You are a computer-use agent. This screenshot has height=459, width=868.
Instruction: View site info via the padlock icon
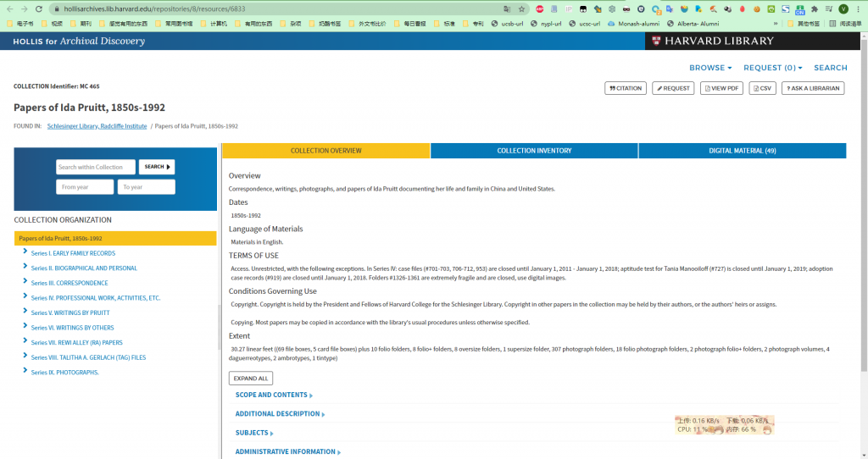[57, 8]
